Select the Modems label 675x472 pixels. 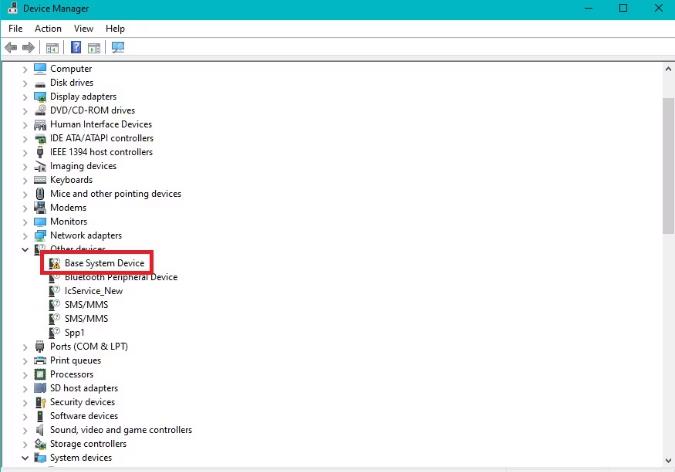[x=68, y=208]
